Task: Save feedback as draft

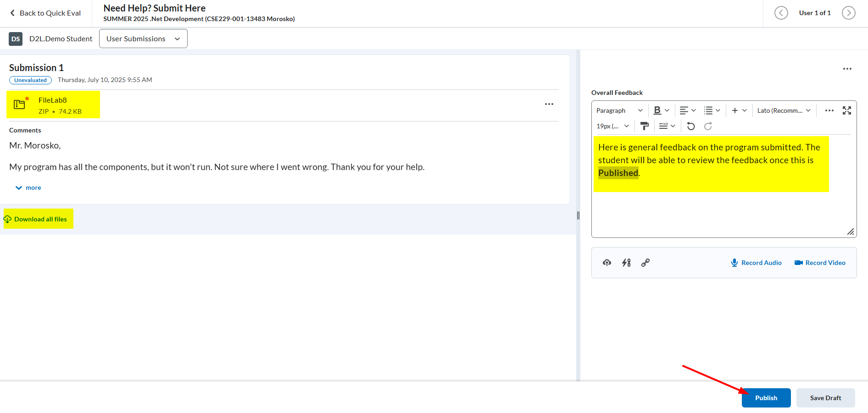Action: coord(825,398)
